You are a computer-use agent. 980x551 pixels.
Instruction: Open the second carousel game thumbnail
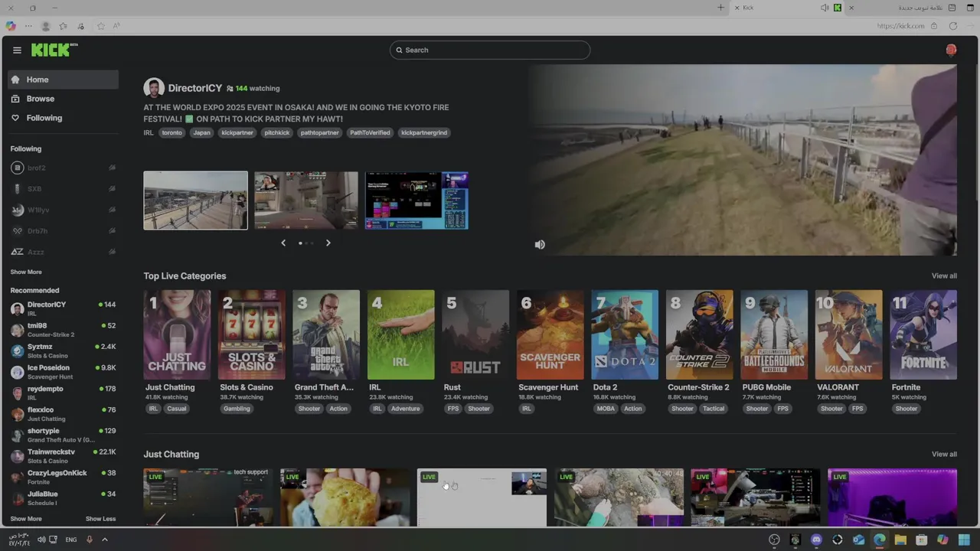[306, 201]
